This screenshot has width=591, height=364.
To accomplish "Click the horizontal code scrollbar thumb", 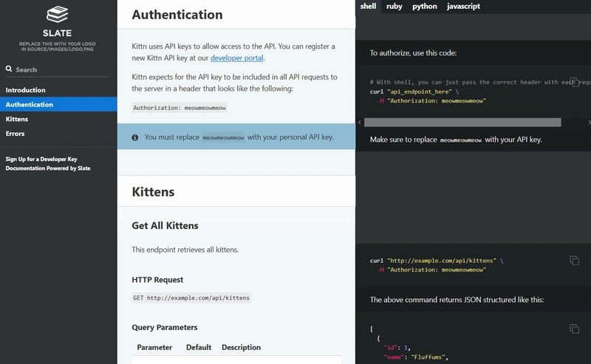I will tap(462, 122).
